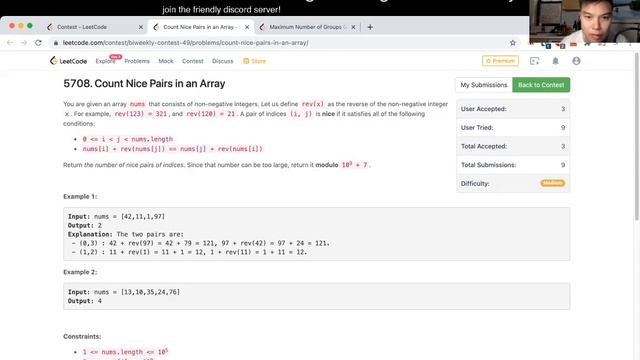The height and width of the screenshot is (360, 640).
Task: Switch to the Contest - LeetCode tab
Action: click(x=94, y=27)
